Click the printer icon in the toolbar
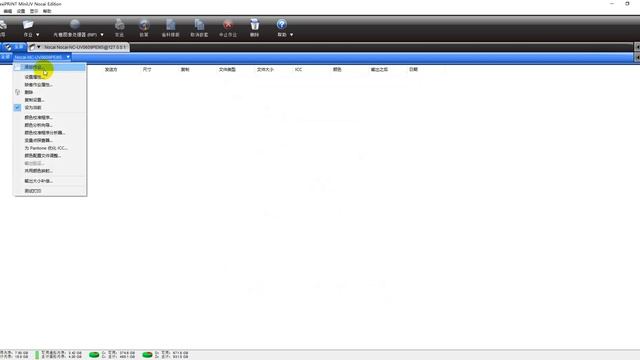The height and width of the screenshot is (360, 640). pyautogui.click(x=119, y=24)
